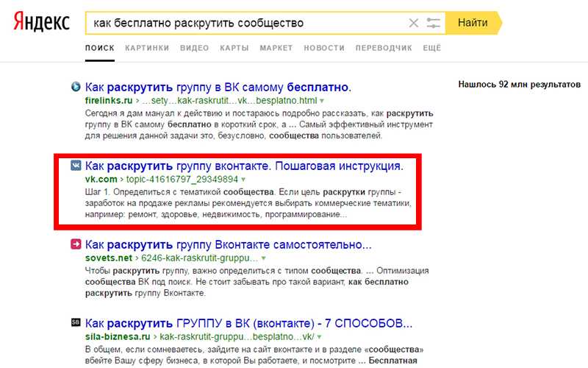588x368 pixels.
Task: Click URL path '6246-kak-raskrutit-gruppu...'
Action: (200, 258)
